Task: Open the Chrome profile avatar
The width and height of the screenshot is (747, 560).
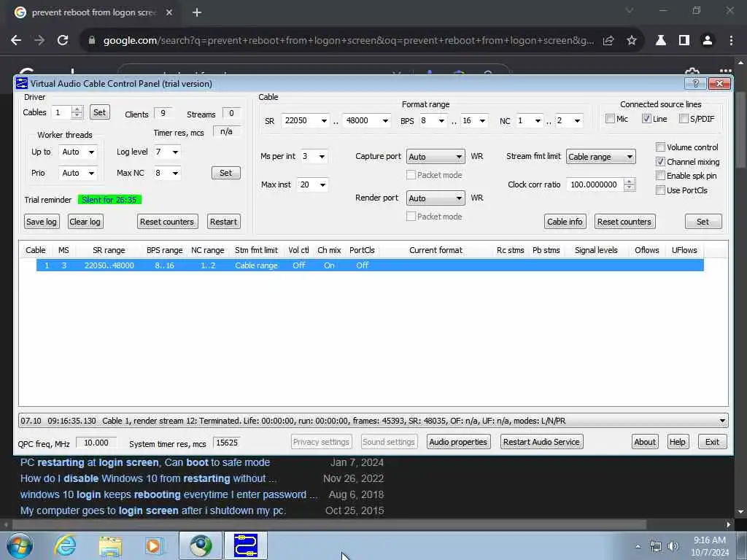Action: [x=708, y=41]
